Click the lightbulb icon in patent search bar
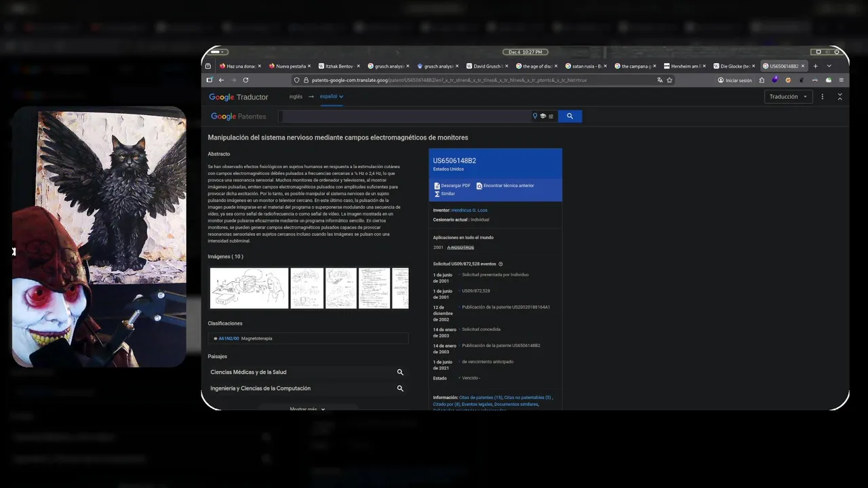 tap(534, 116)
